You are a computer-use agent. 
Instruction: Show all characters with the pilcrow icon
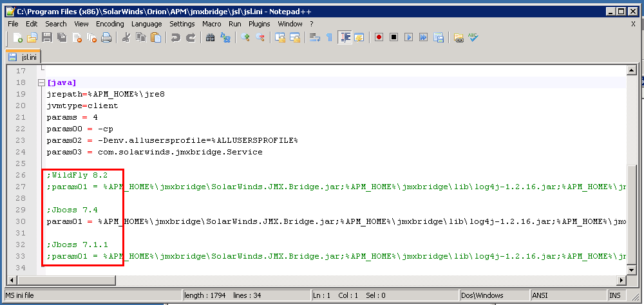[x=329, y=38]
